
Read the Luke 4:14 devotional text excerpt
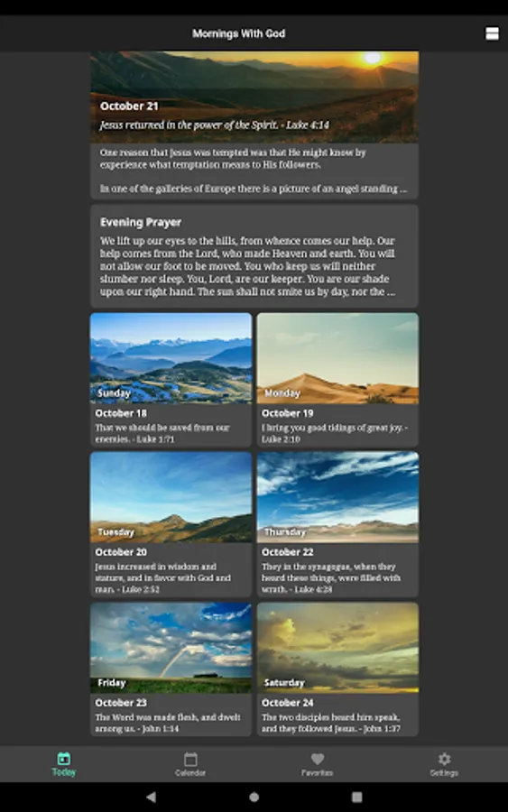(x=254, y=171)
